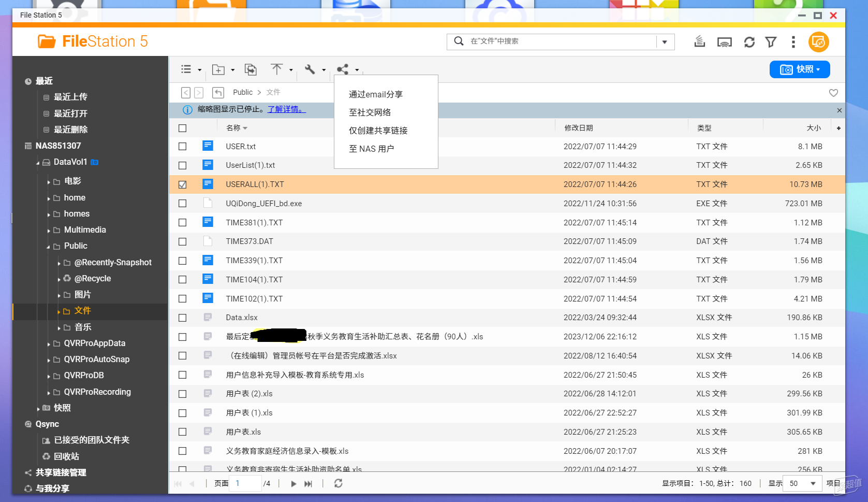
Task: Select 通过email分享 from share menu
Action: point(376,94)
